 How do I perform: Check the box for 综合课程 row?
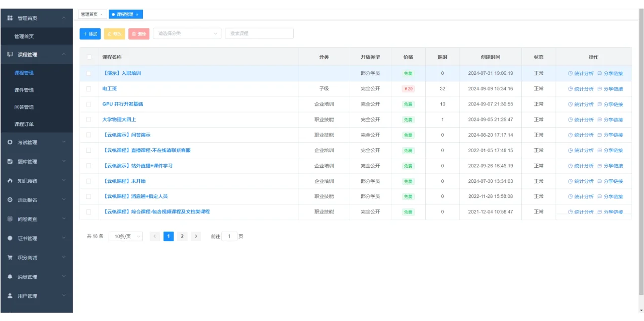89,212
